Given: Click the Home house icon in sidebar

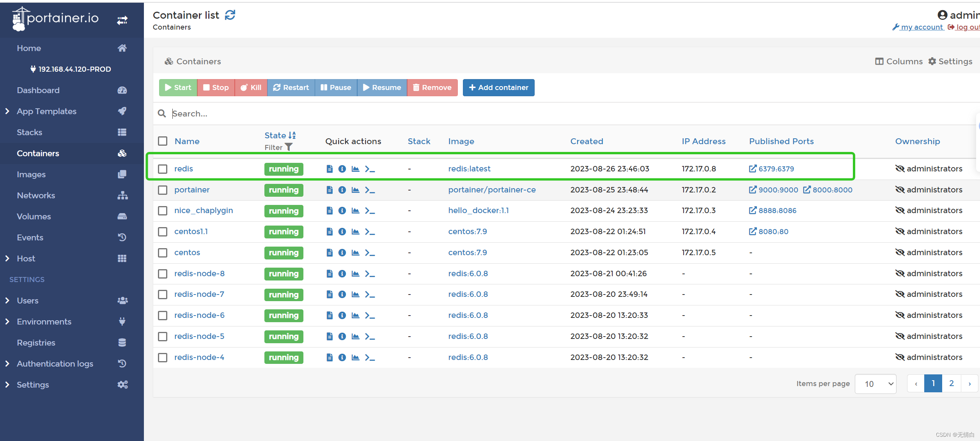Looking at the screenshot, I should pos(122,48).
